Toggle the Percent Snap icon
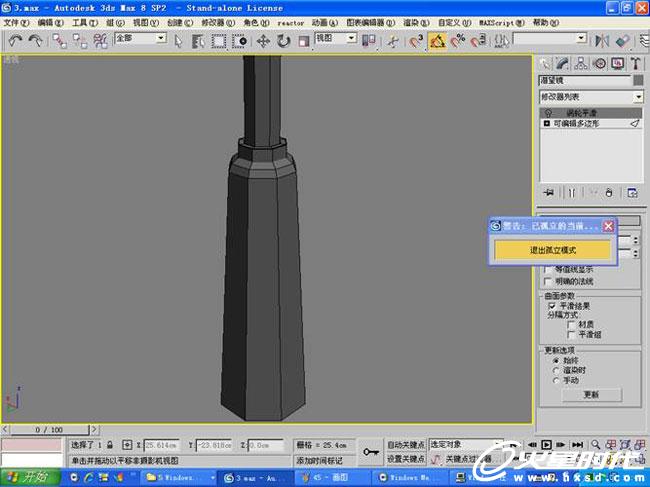Screen dimensions: 650x487 458,41
